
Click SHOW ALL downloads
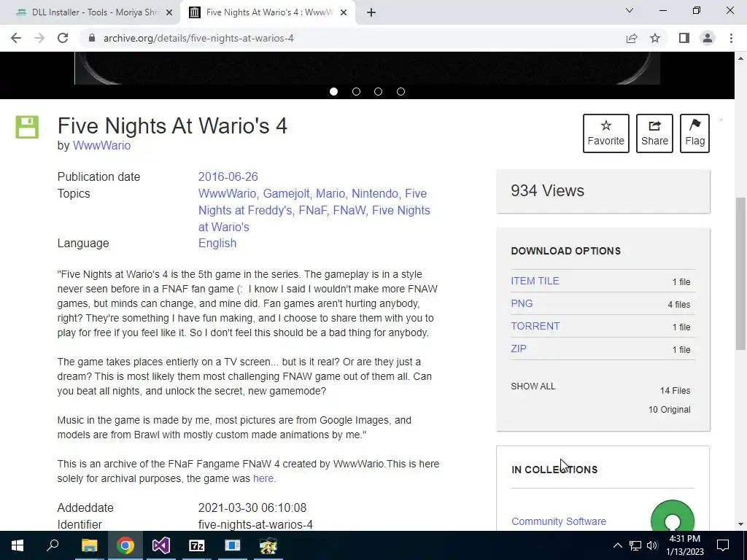coord(533,386)
